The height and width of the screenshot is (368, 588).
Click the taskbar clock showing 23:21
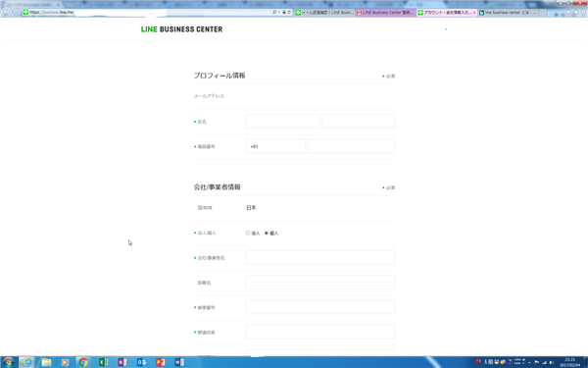(569, 362)
